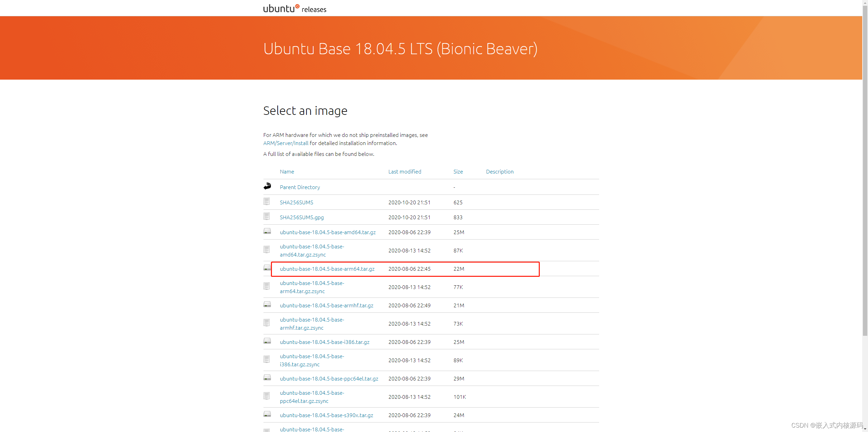Screen dimensions: 868x432
Task: Open the ARM/Server/Install link
Action: coord(286,143)
